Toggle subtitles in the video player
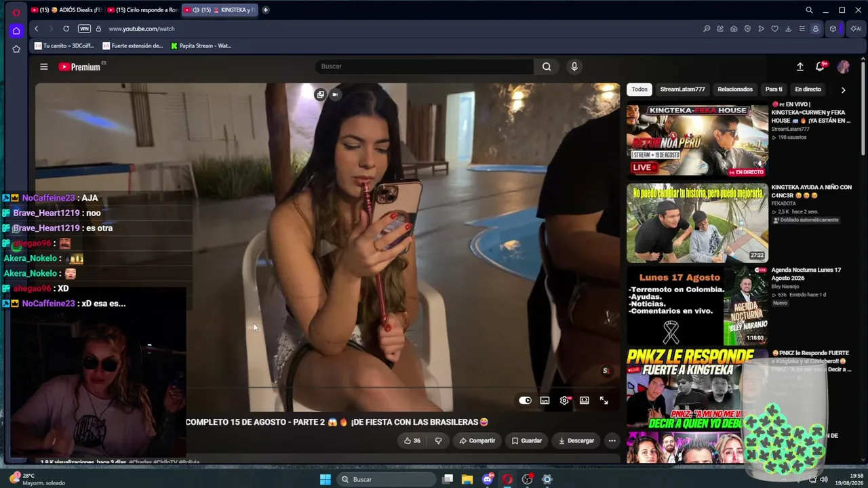Image resolution: width=868 pixels, height=488 pixels. pyautogui.click(x=545, y=401)
